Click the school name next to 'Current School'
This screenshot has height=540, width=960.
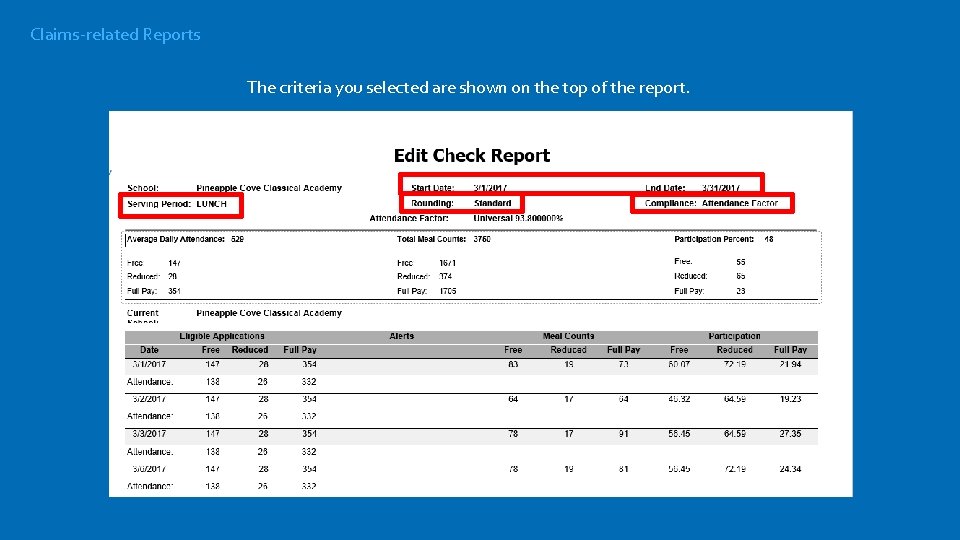click(x=269, y=313)
